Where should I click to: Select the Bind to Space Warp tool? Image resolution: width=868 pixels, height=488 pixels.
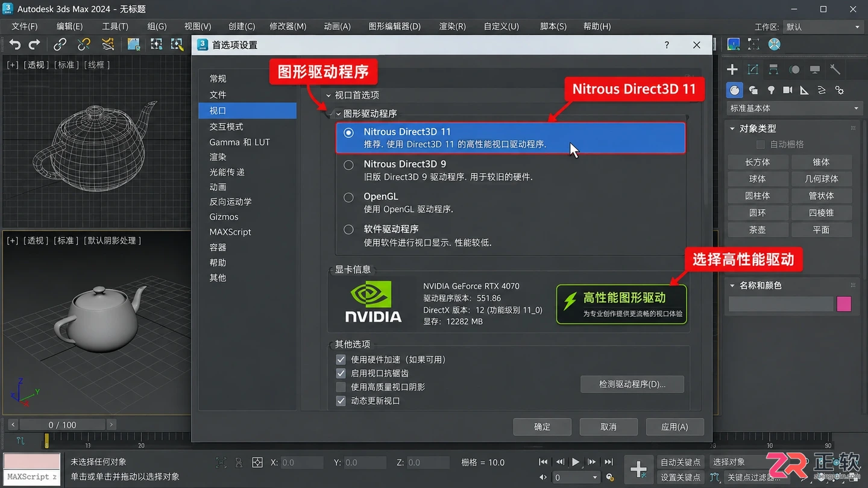(108, 45)
